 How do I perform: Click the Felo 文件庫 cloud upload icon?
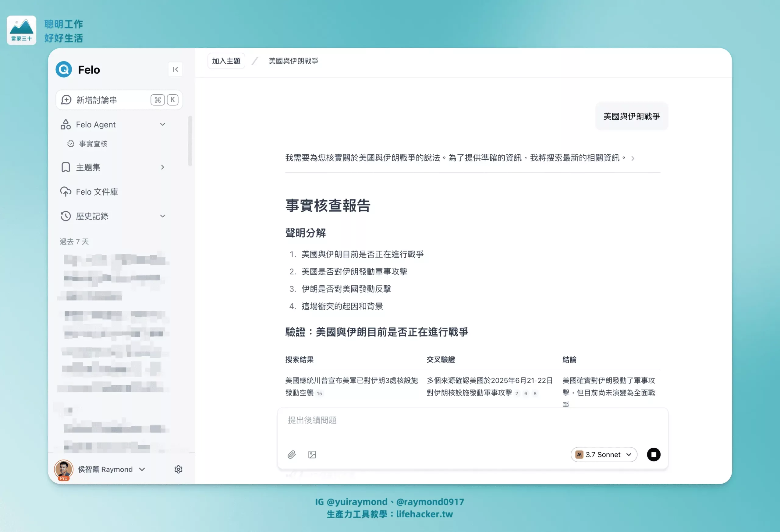(66, 192)
